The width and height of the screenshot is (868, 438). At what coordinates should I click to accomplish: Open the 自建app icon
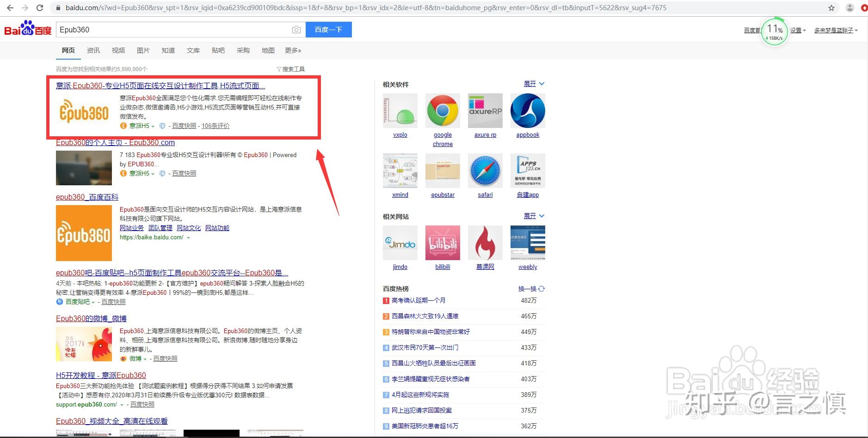[x=528, y=170]
